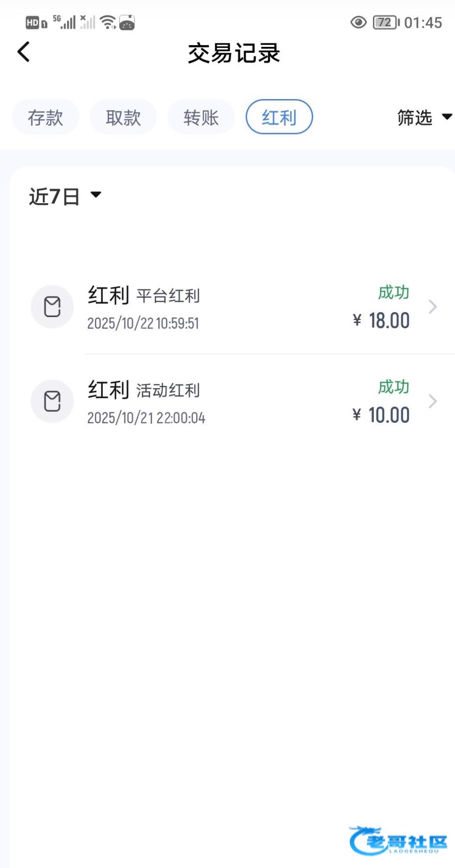
Task: Tap the 交易记录 page title
Action: click(x=234, y=53)
